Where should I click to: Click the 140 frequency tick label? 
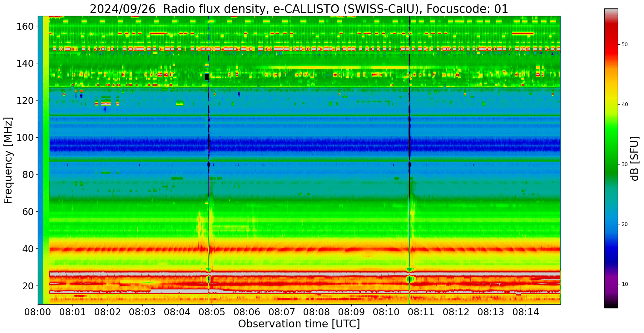coord(25,64)
